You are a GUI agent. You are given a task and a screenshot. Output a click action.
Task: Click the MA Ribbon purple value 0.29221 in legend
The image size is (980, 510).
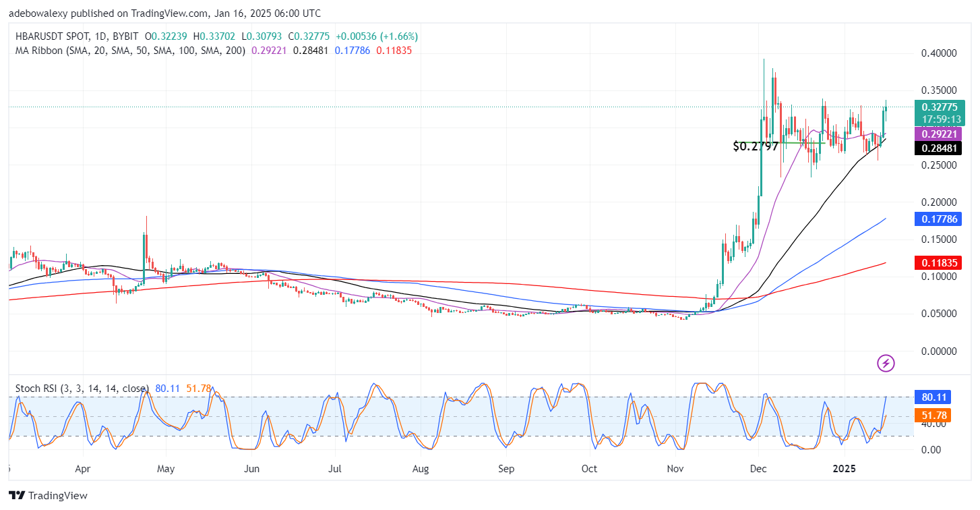(x=269, y=50)
